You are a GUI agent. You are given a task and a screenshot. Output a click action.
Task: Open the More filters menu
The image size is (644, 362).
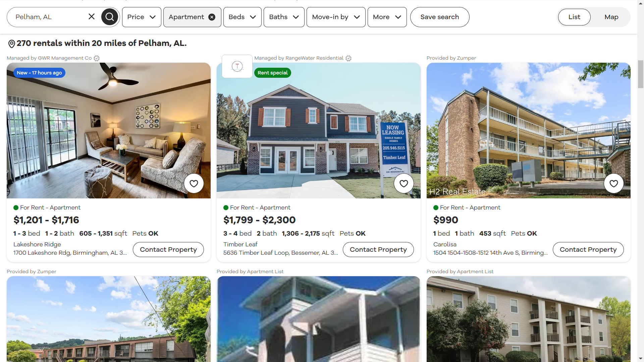(387, 17)
